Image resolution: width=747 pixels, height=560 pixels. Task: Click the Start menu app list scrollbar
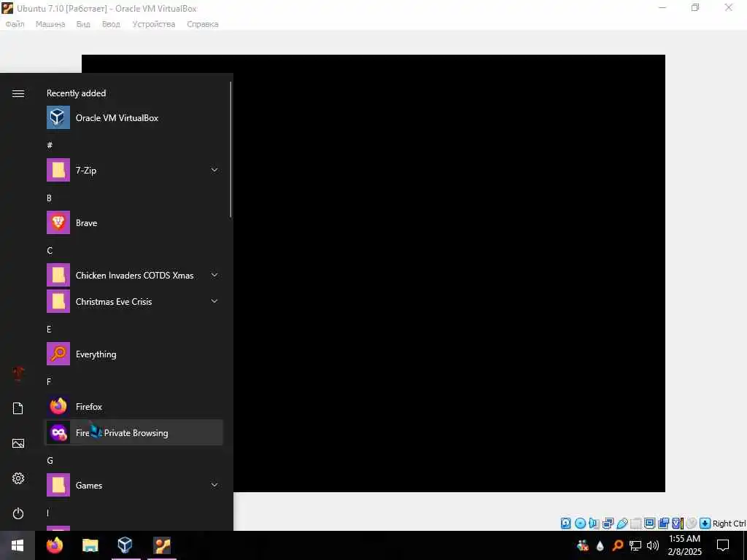tap(231, 149)
